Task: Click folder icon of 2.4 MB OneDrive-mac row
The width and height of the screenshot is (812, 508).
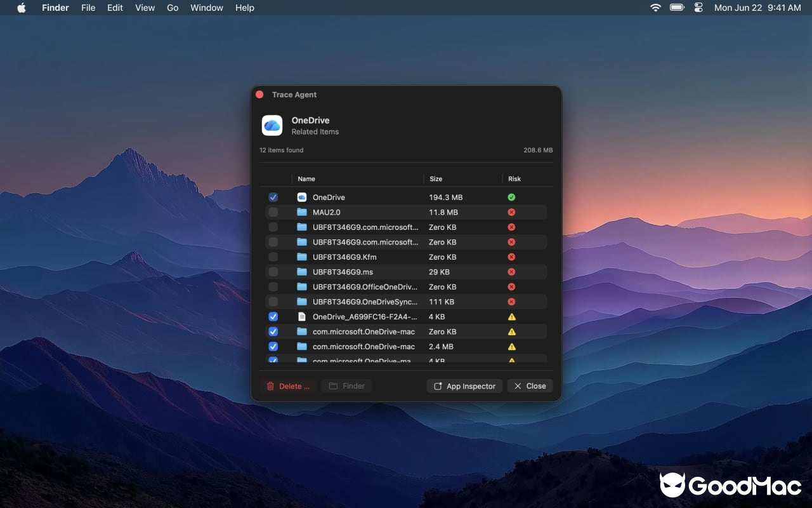Action: tap(302, 347)
